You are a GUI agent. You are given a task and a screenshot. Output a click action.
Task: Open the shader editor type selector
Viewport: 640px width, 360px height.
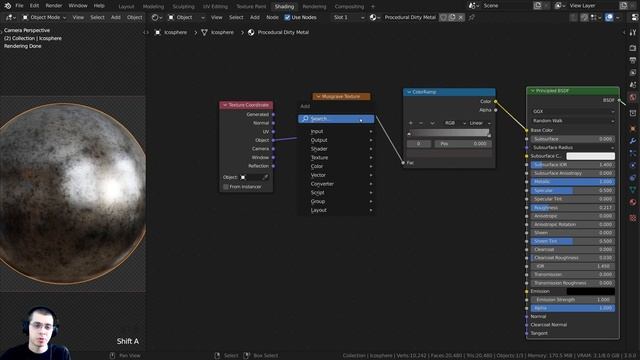point(156,18)
